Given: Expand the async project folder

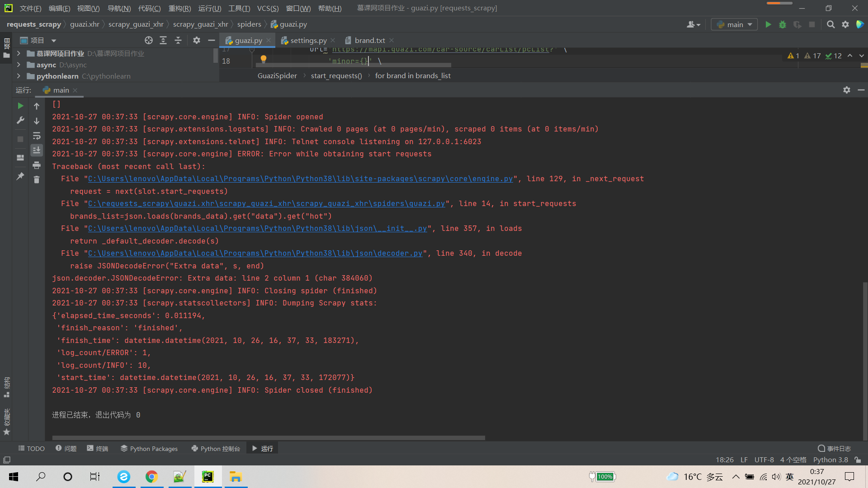Looking at the screenshot, I should 19,65.
